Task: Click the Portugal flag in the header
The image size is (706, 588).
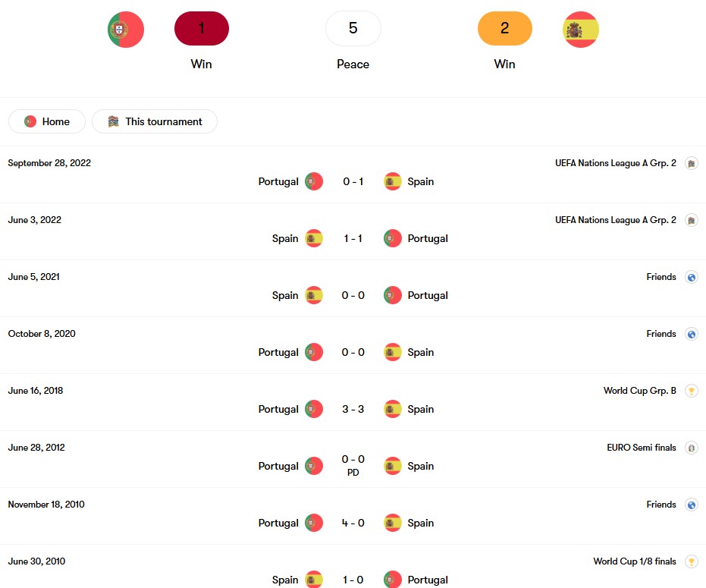Action: pyautogui.click(x=126, y=30)
